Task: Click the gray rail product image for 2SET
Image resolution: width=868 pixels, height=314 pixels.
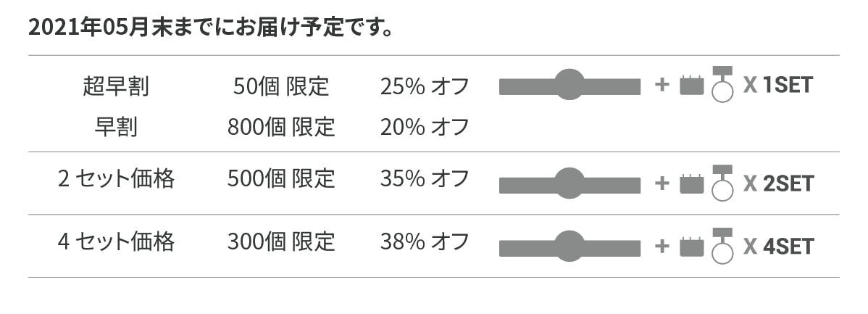Action: [569, 184]
